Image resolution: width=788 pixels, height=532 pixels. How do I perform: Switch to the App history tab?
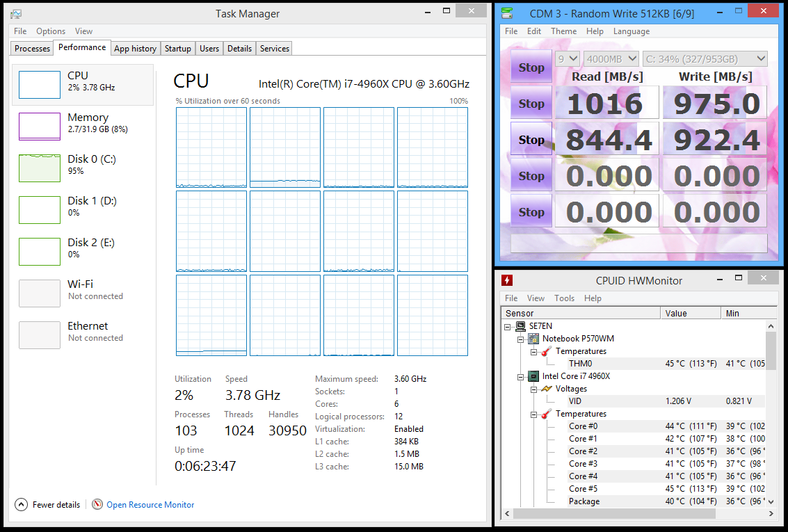pos(135,49)
